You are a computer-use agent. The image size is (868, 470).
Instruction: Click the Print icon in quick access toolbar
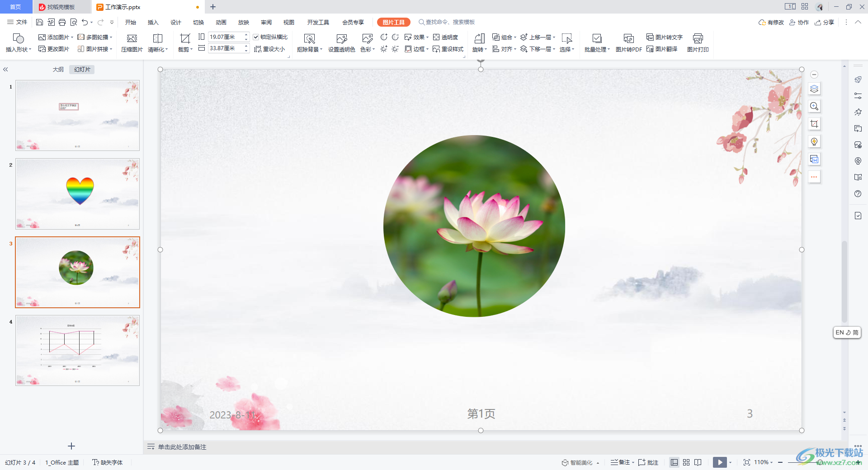coord(62,22)
